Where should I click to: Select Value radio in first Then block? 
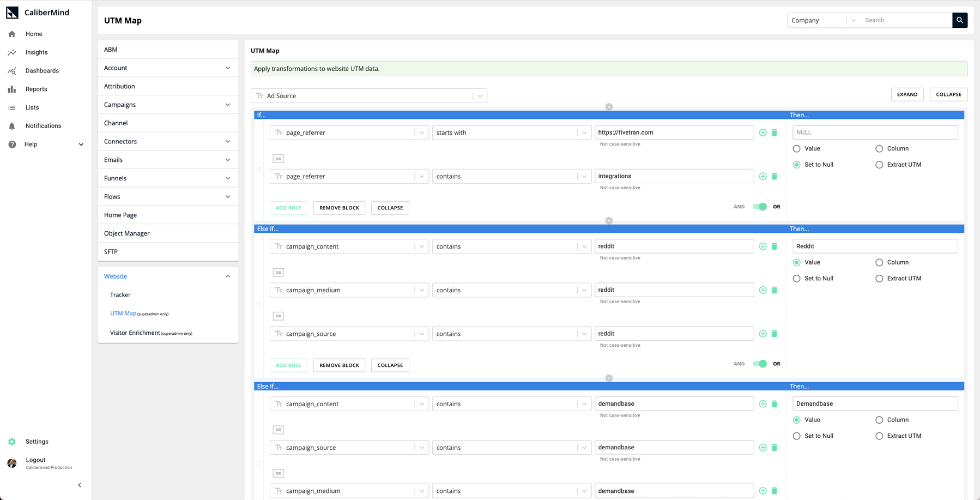(x=797, y=148)
